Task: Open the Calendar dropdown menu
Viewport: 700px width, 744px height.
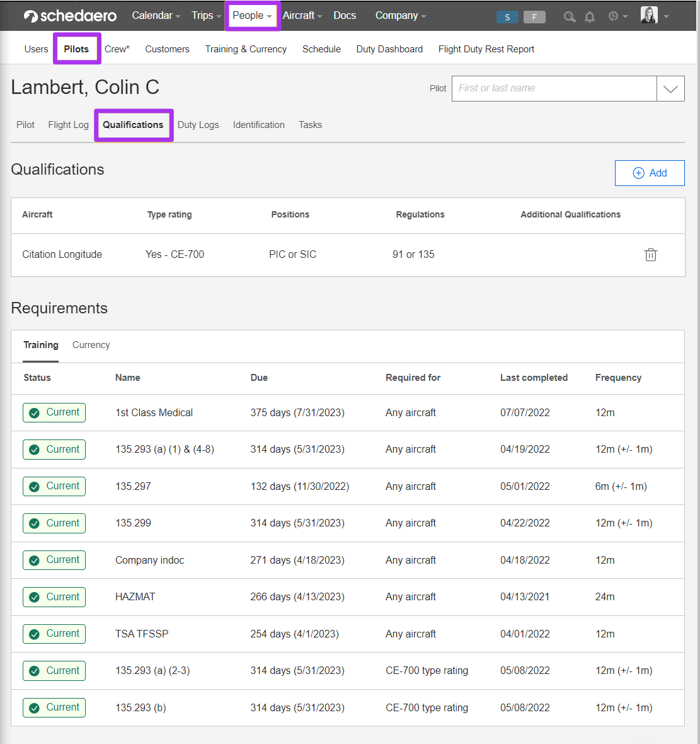Action: click(156, 16)
